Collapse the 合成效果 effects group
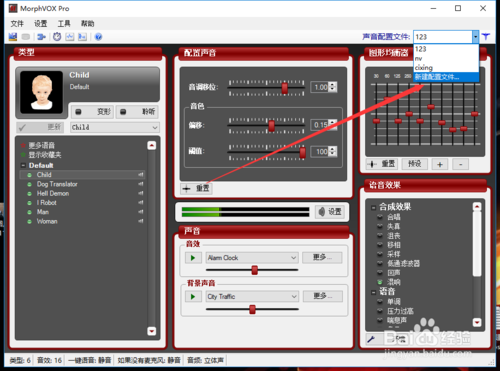This screenshot has width=500, height=371. tap(374, 208)
